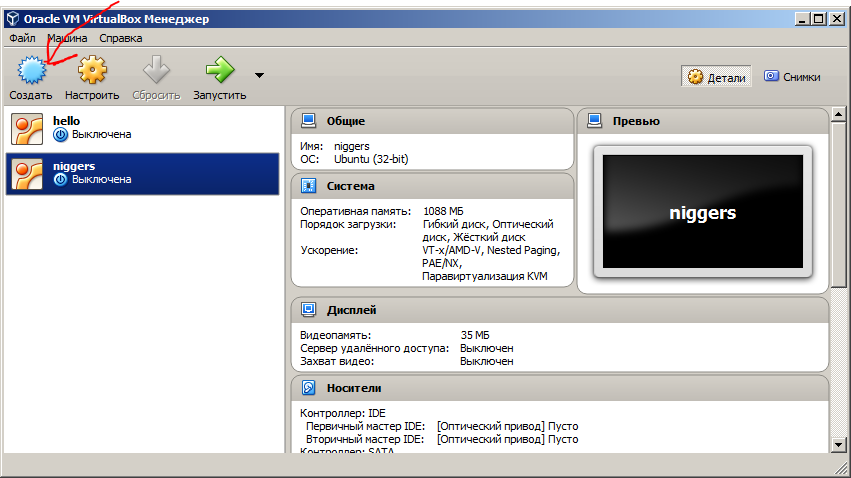
Task: Click the Система section chip icon
Action: (x=308, y=186)
